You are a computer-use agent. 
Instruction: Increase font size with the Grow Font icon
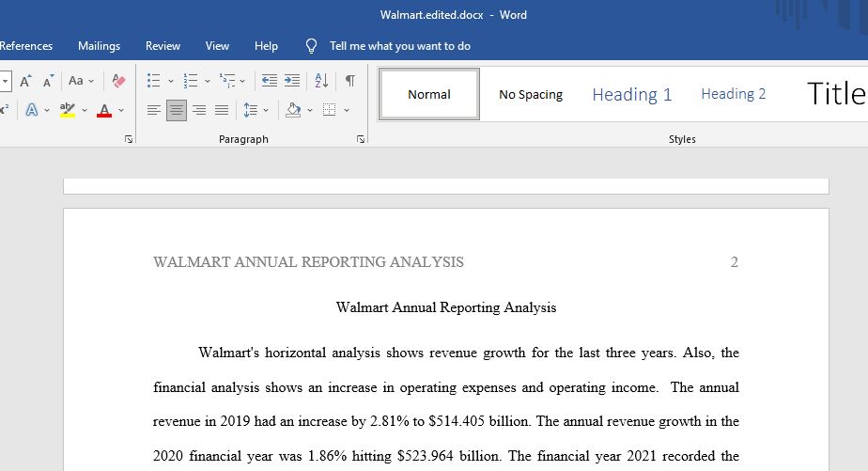pyautogui.click(x=25, y=81)
